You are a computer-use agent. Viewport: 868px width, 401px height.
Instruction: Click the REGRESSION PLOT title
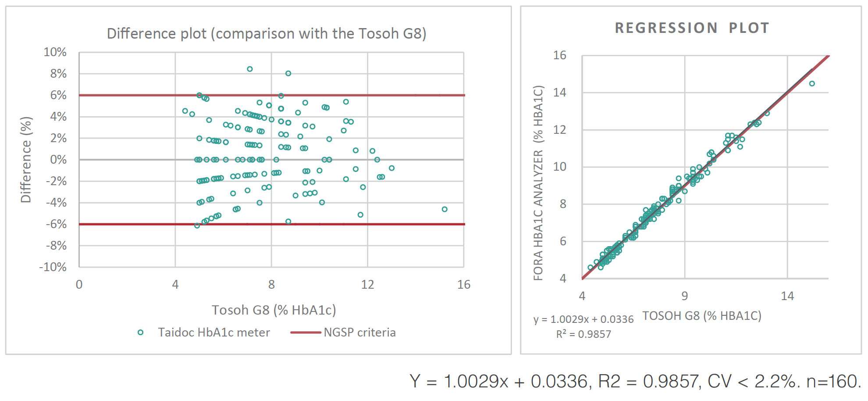(x=692, y=28)
